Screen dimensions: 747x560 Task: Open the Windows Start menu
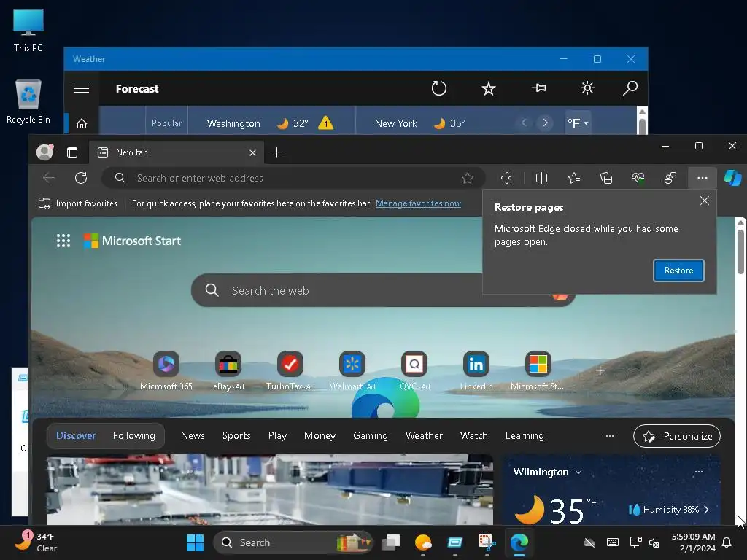pos(195,542)
